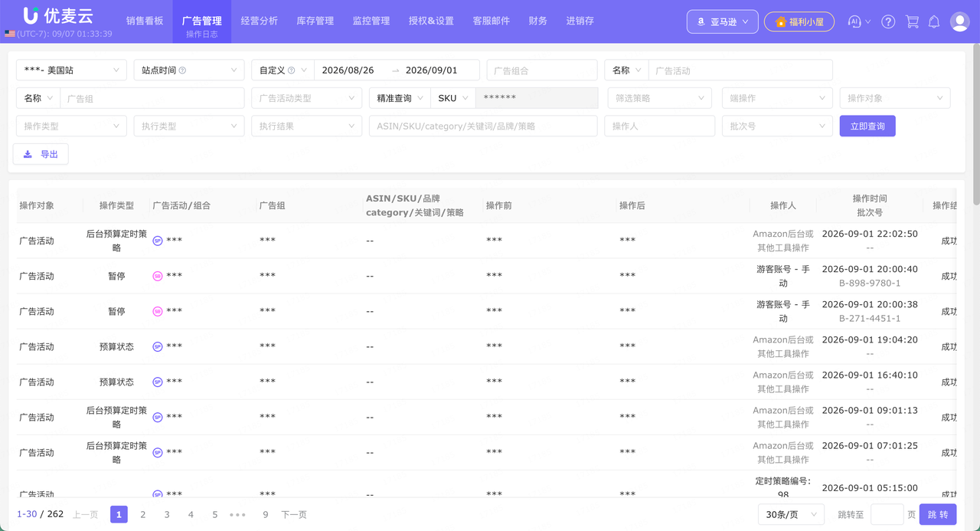This screenshot has height=531, width=980.
Task: Expand the 操作对象 dropdown
Action: click(895, 98)
